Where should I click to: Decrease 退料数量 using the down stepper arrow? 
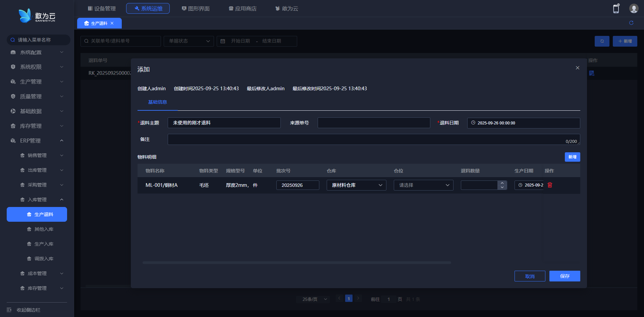coord(502,188)
